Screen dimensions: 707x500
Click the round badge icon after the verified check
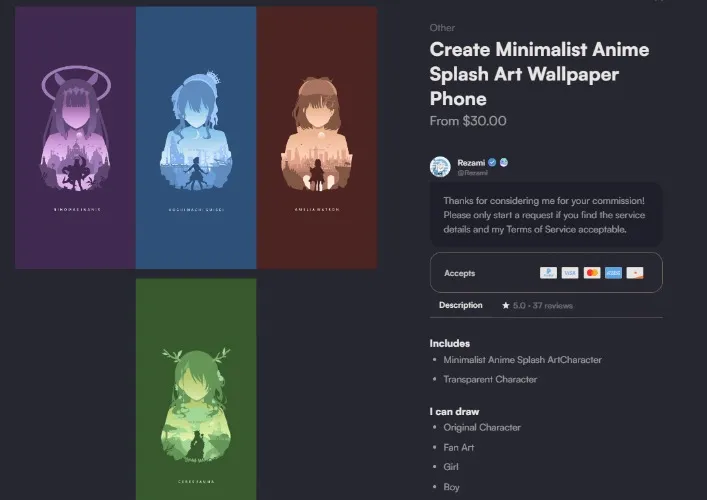[x=504, y=162]
